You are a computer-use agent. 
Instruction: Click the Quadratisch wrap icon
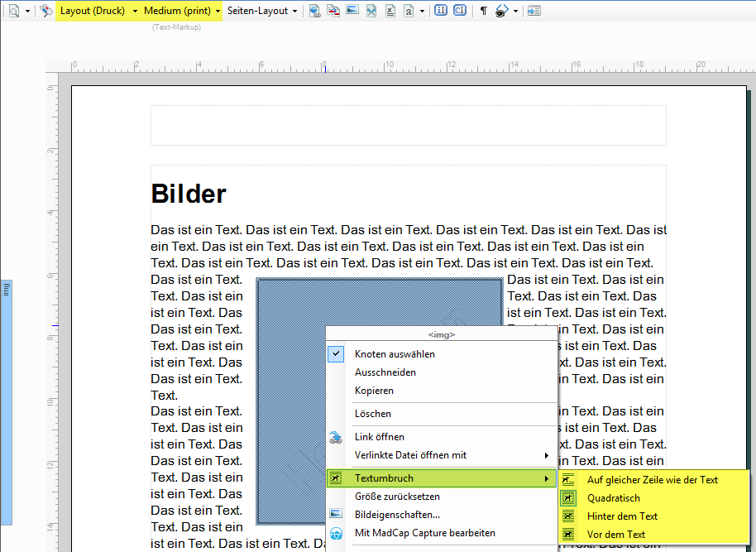coord(569,498)
